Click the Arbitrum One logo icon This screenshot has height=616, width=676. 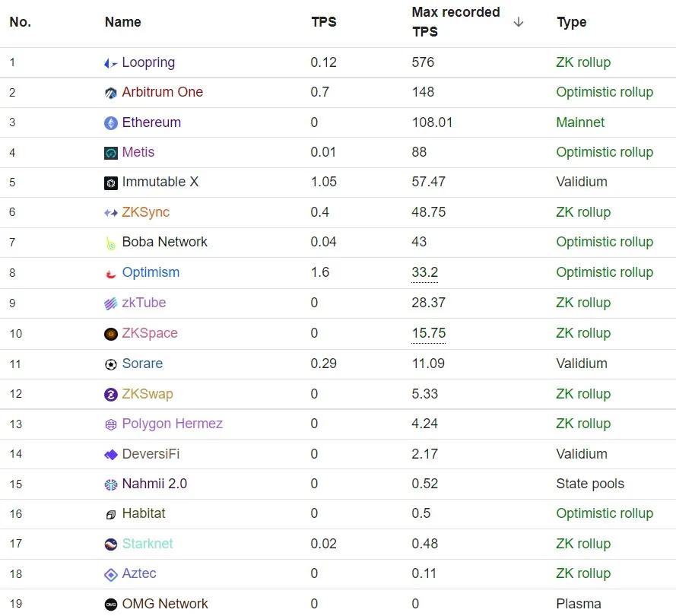pos(111,93)
